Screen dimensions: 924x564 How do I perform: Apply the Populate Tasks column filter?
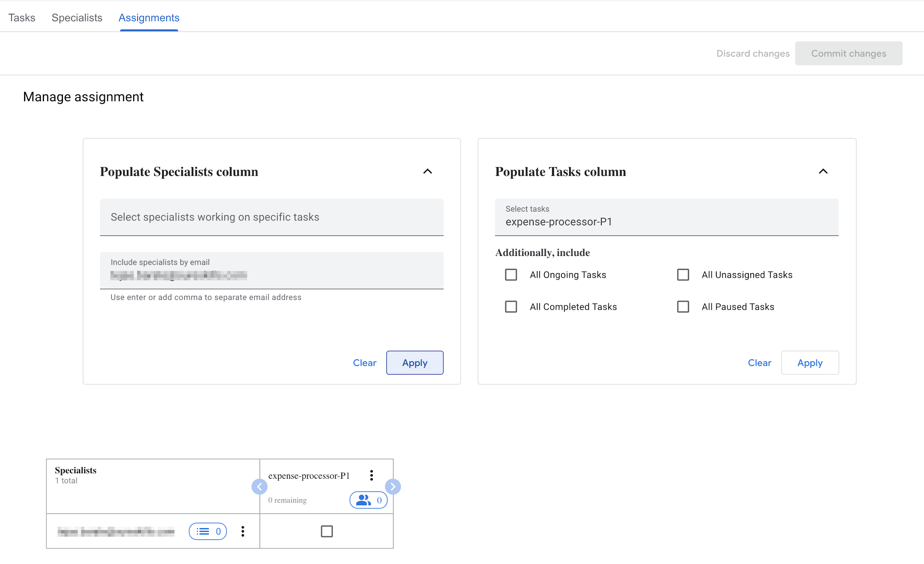[x=811, y=363]
